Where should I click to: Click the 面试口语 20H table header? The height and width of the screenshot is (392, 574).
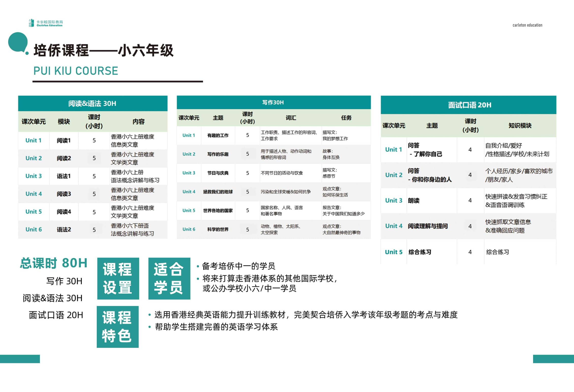(x=468, y=105)
